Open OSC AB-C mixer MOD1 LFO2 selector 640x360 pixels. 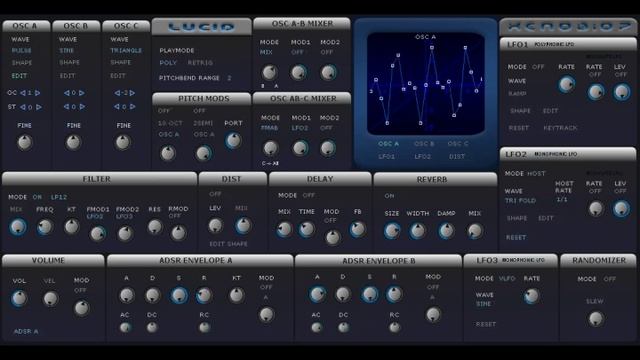tap(300, 128)
